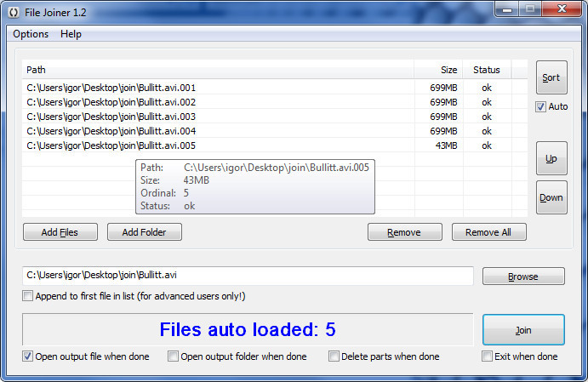Enable Delete parts when done
The height and width of the screenshot is (382, 588).
[x=334, y=356]
